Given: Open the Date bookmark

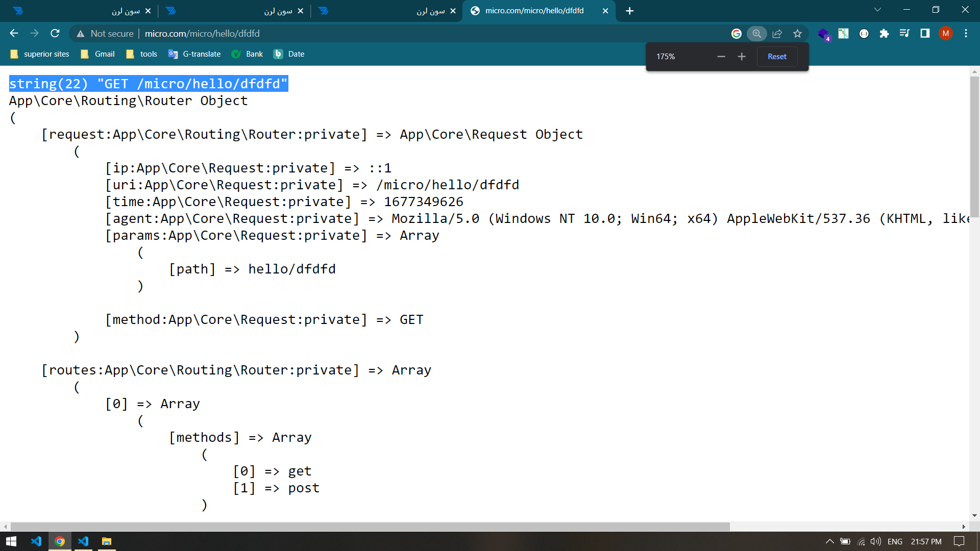Looking at the screenshot, I should (x=289, y=54).
